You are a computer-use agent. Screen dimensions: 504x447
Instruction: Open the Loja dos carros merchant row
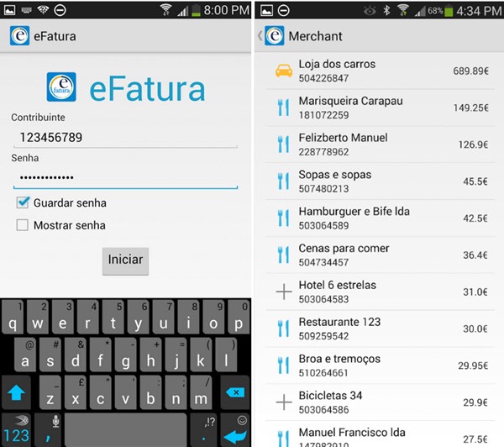pyautogui.click(x=380, y=71)
